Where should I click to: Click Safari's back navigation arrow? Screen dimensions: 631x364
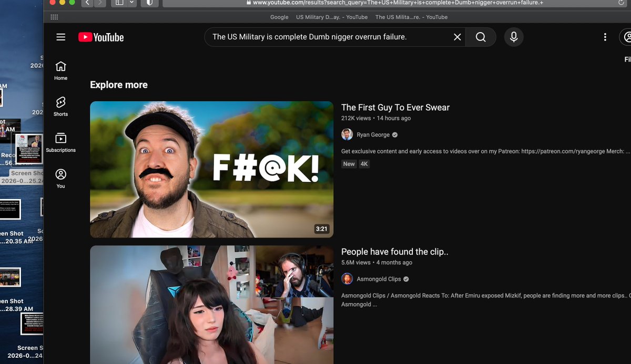(x=87, y=3)
